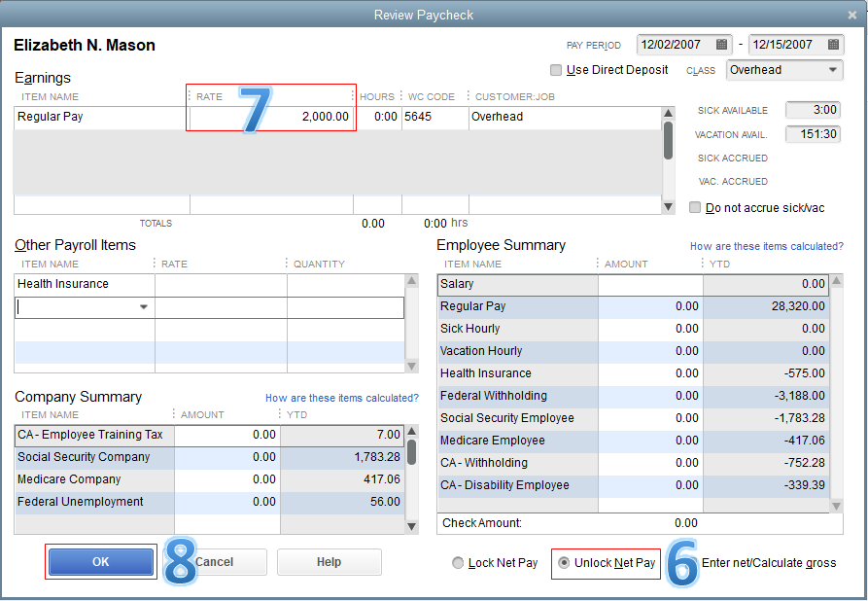Click the Vacation Avail. 151:30 field
Viewport: 868px width, 601px height.
[813, 134]
